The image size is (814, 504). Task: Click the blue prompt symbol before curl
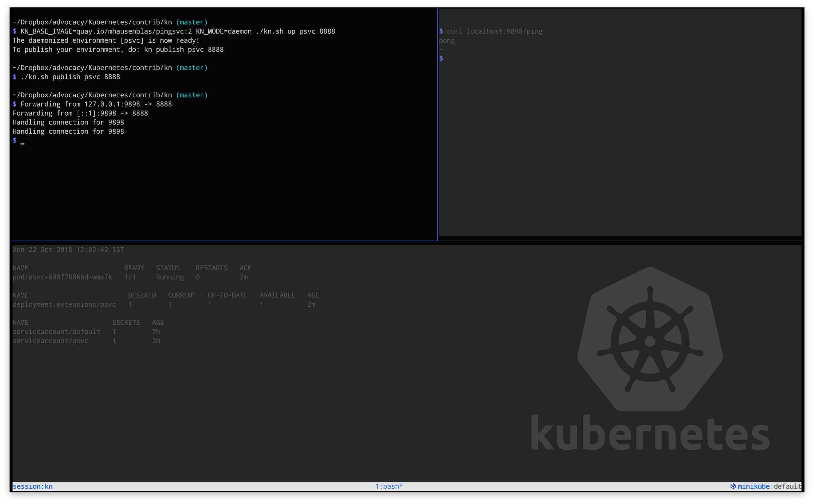point(441,31)
